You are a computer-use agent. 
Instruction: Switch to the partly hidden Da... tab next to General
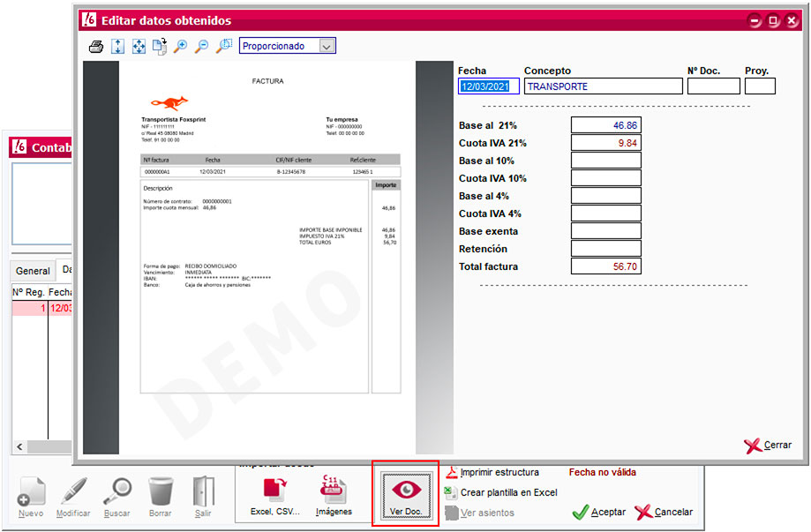tap(64, 269)
